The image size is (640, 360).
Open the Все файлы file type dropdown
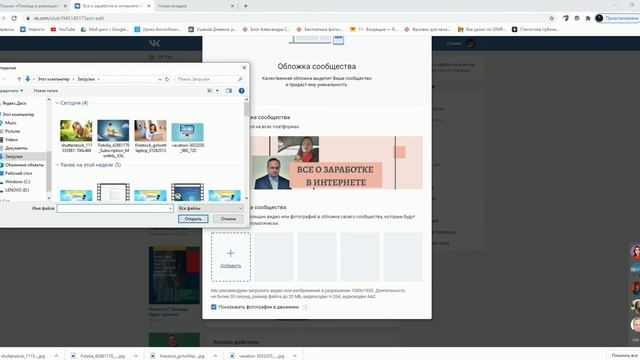(210, 208)
